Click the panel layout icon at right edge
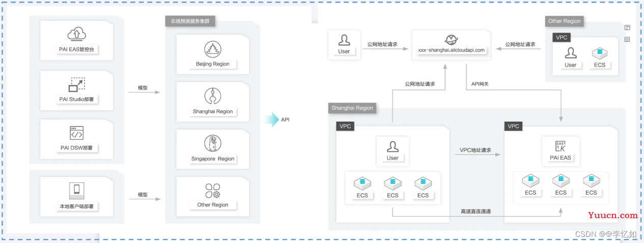644x243 pixels. point(627,28)
